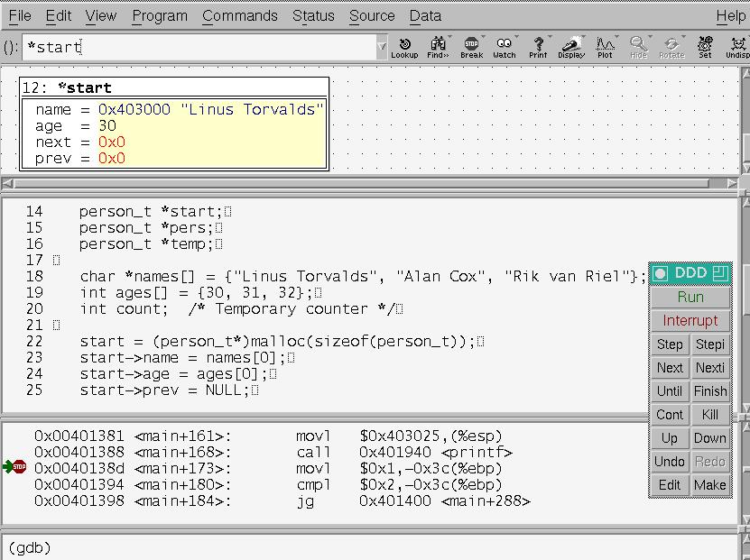The image size is (750, 560).
Task: Open Plot icon's small dropdown arrow
Action: pos(616,37)
